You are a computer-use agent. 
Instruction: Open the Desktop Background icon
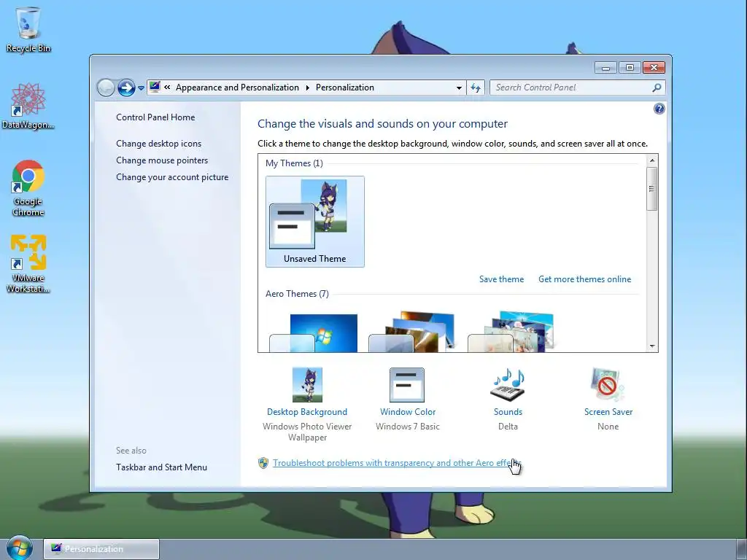coord(307,385)
